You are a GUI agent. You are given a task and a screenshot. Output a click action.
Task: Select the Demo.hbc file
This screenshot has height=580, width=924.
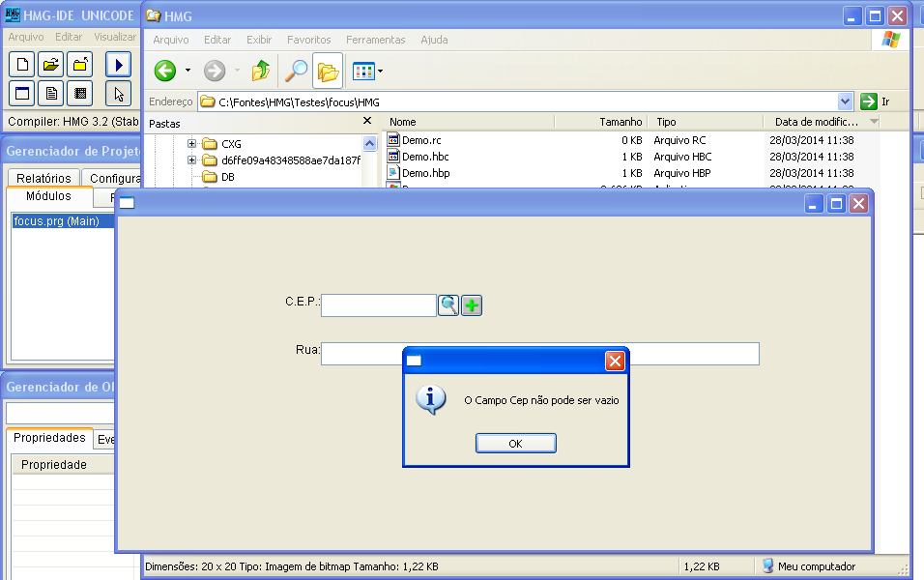425,157
